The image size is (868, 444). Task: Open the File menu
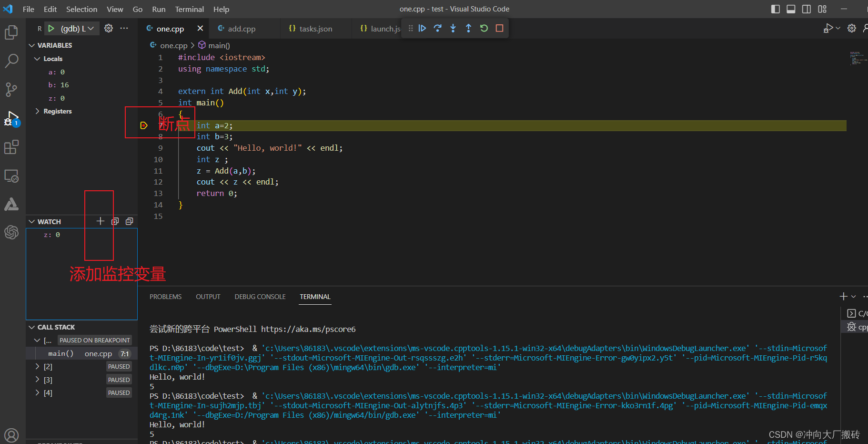click(29, 9)
